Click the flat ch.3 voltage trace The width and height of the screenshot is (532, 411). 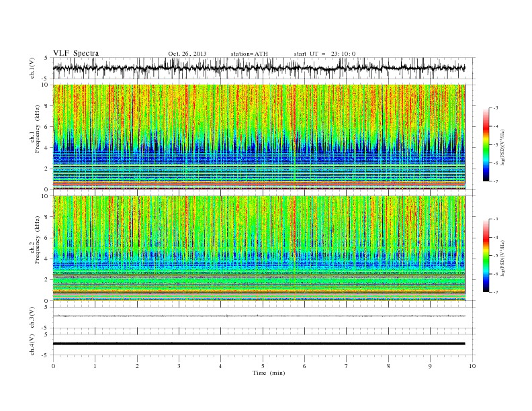point(259,316)
